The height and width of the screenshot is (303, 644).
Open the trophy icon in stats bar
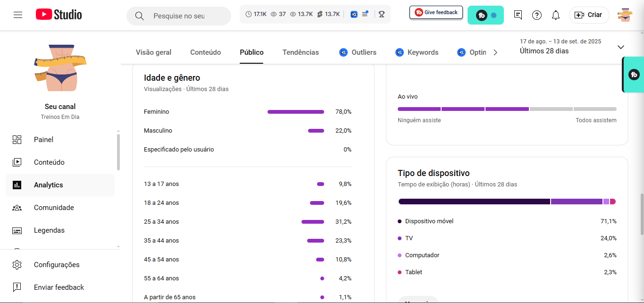click(x=382, y=14)
